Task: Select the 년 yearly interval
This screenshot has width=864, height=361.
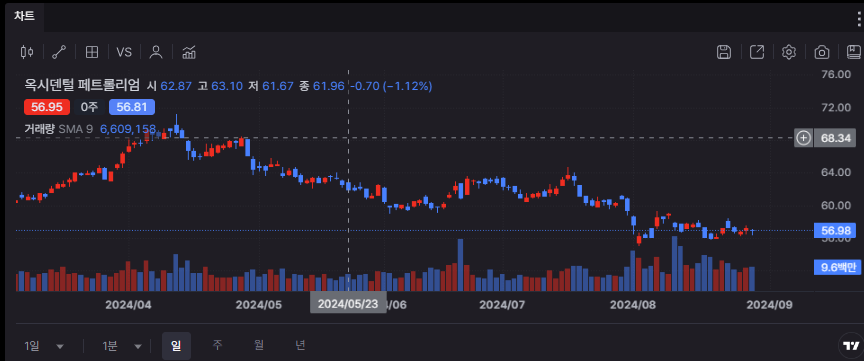Action: [300, 346]
